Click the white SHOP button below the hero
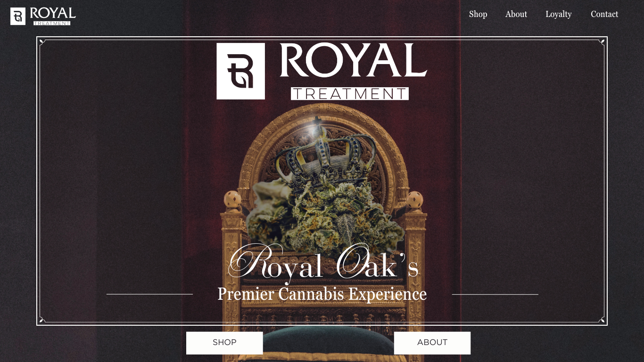 pyautogui.click(x=224, y=343)
